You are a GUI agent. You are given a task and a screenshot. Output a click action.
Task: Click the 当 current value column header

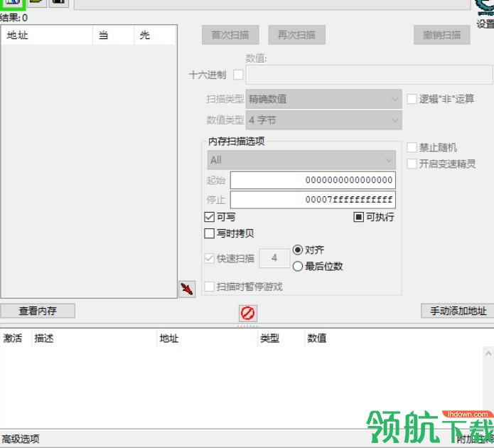(x=114, y=35)
